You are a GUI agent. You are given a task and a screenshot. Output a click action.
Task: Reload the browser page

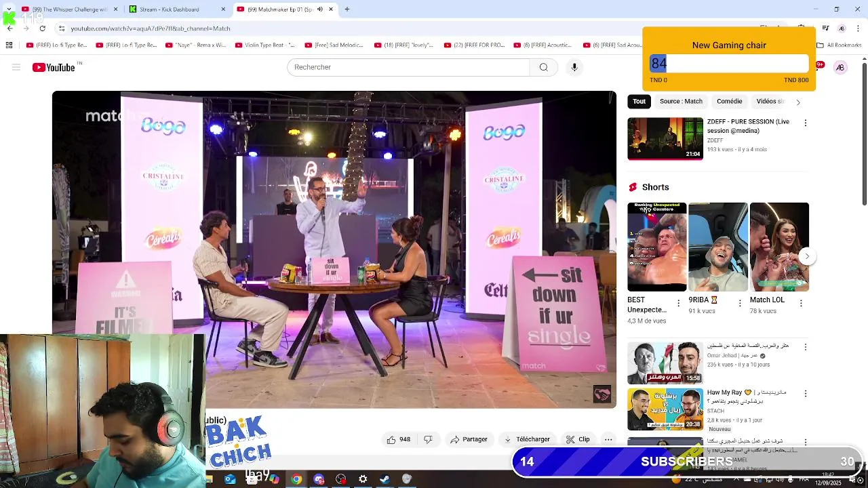pos(42,28)
